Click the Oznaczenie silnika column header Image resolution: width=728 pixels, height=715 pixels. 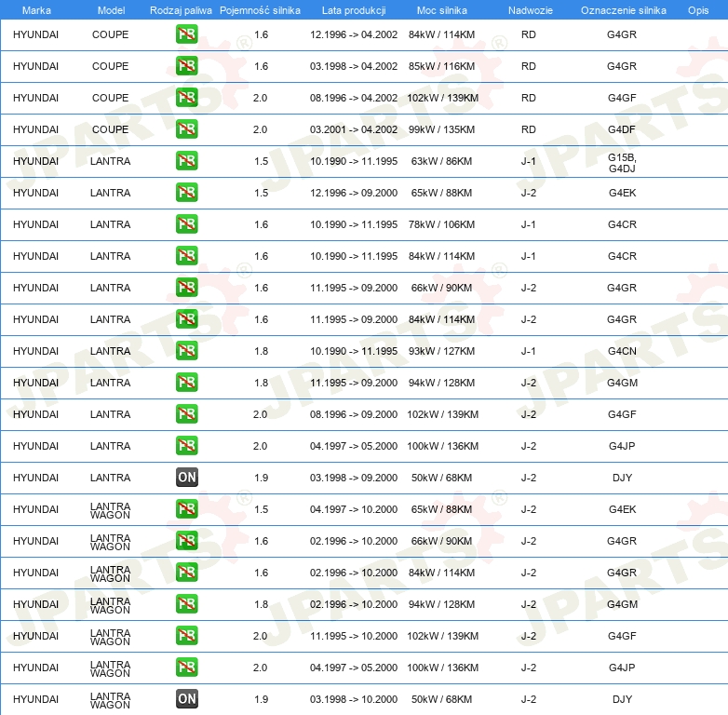[x=623, y=10]
